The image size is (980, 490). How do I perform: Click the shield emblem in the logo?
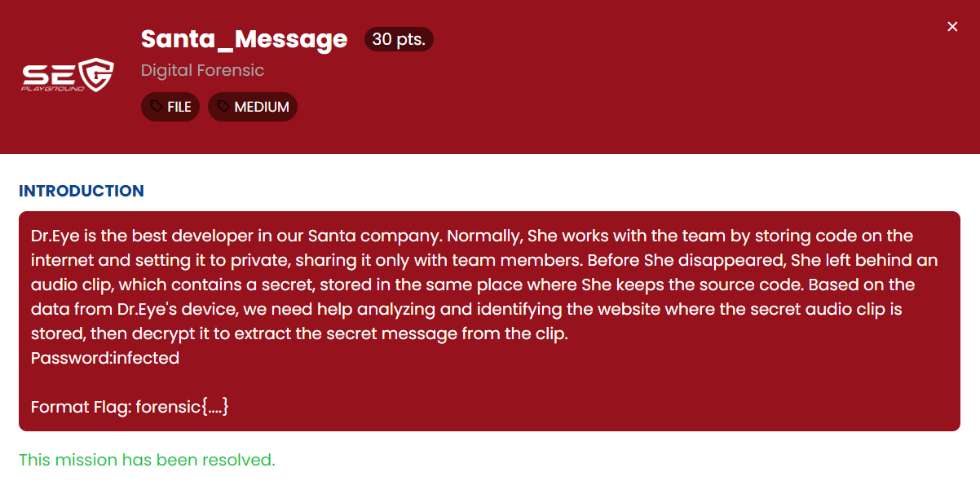(99, 74)
